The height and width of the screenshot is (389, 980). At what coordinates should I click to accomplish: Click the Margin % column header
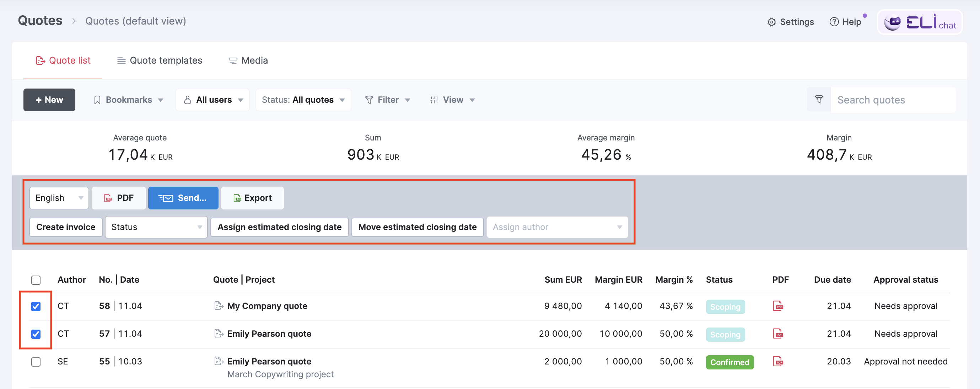click(674, 280)
